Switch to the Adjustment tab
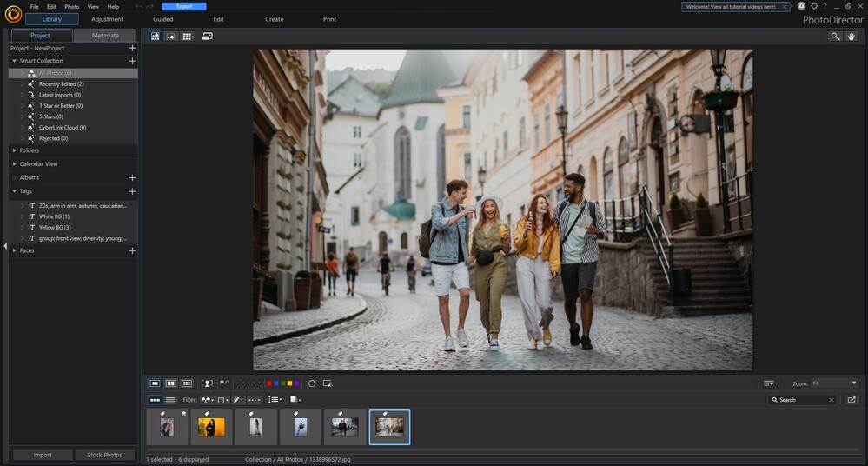 (107, 19)
